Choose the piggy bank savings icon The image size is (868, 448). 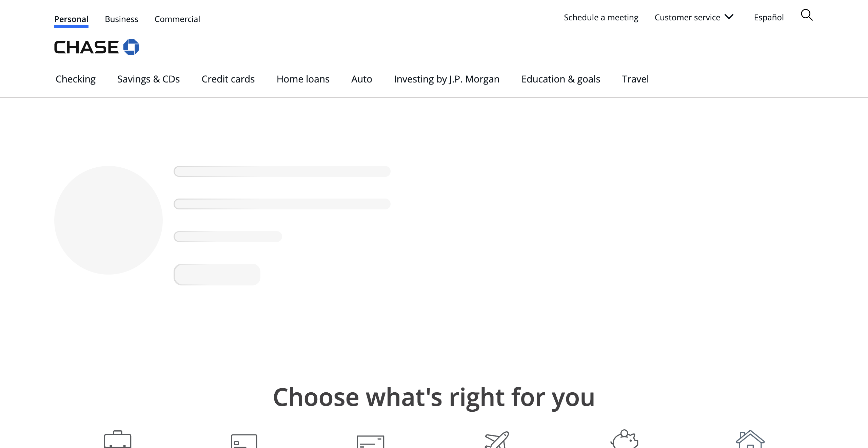(x=624, y=440)
